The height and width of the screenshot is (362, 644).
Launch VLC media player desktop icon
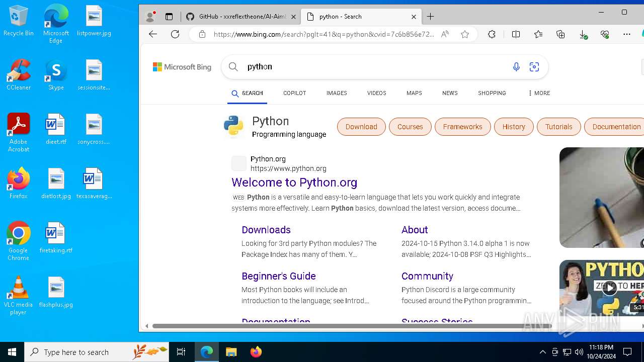(x=18, y=296)
